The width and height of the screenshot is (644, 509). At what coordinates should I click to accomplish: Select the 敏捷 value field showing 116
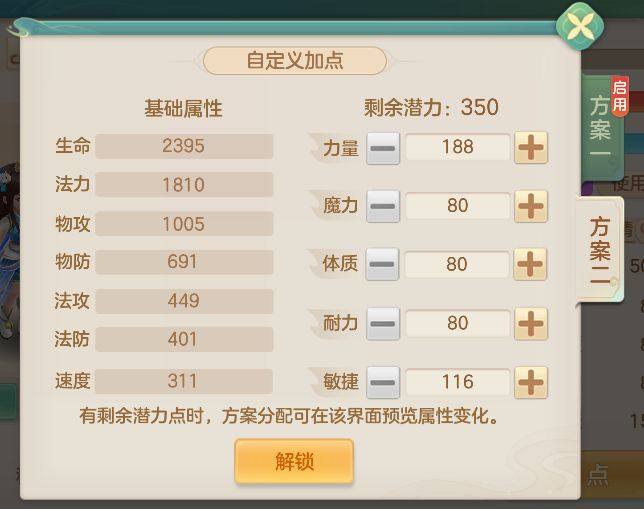457,382
